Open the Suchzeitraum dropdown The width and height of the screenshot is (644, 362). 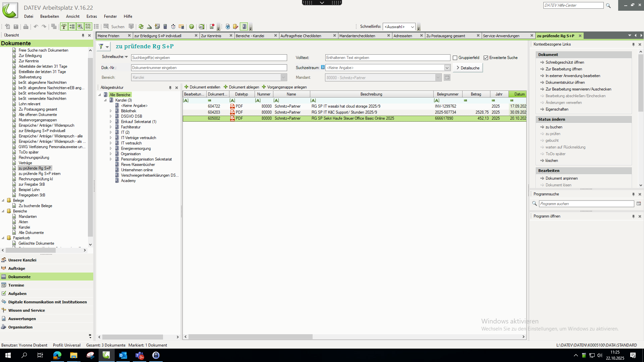point(447,68)
